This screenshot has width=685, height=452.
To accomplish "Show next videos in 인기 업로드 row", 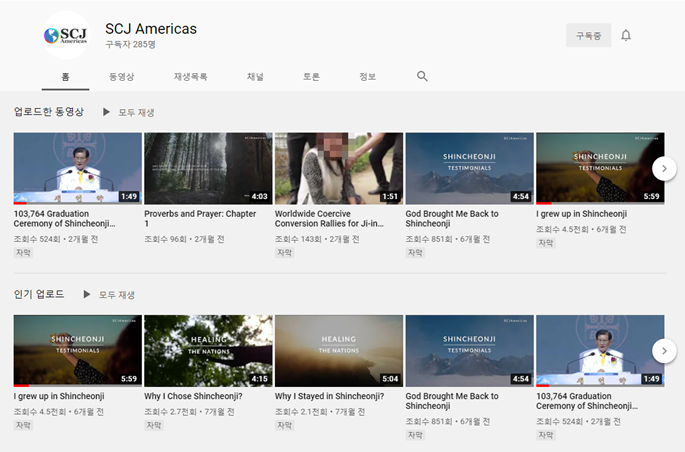I will coord(664,351).
